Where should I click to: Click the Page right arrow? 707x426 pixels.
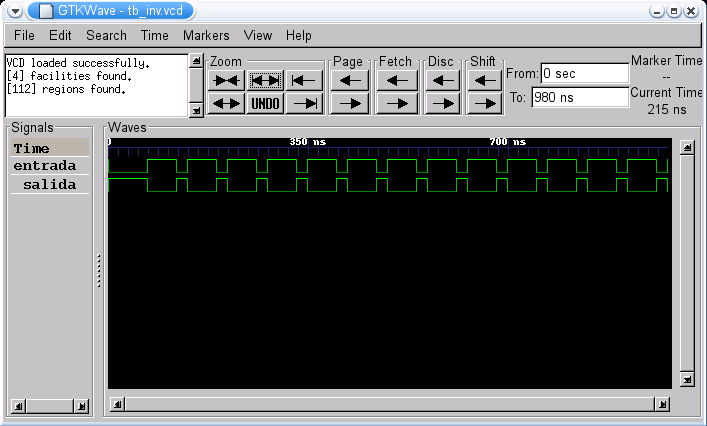[x=349, y=103]
